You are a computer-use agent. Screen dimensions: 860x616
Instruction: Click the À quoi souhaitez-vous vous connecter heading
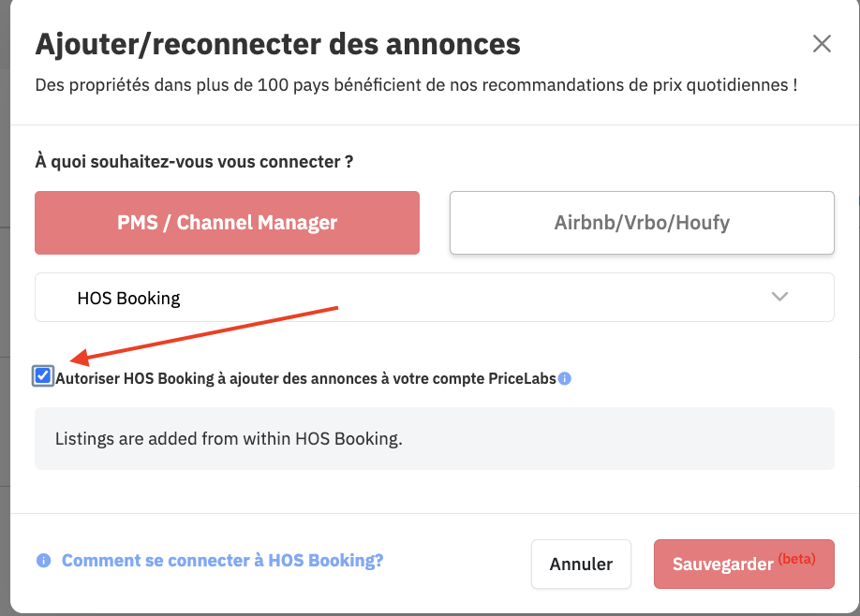point(194,162)
